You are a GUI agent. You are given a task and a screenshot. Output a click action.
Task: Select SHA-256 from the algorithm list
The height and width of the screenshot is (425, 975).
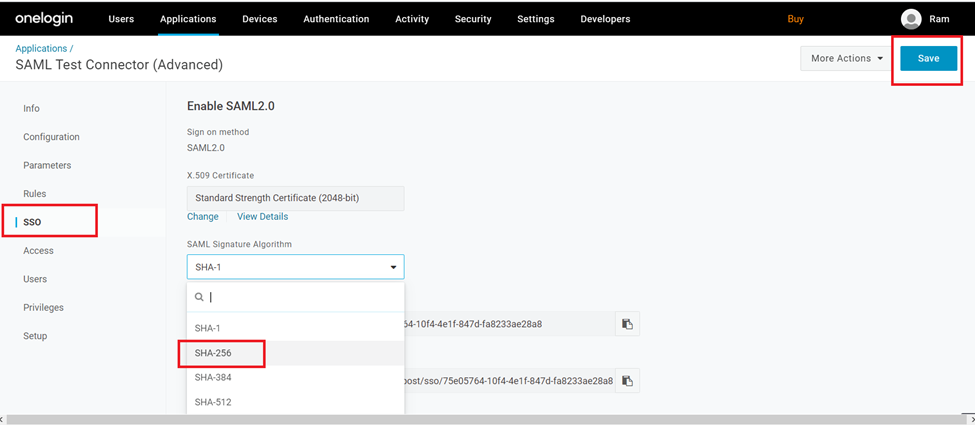pyautogui.click(x=213, y=353)
